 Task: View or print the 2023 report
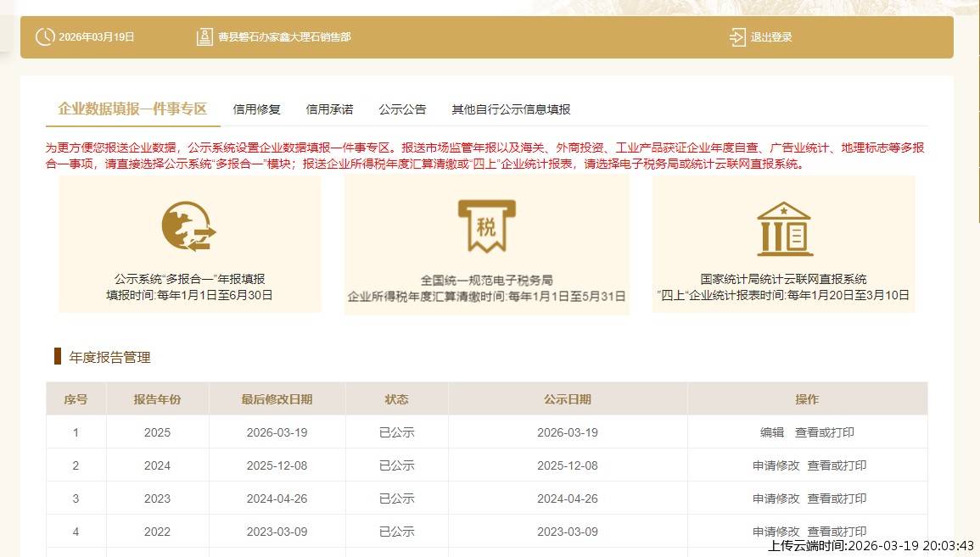point(837,499)
